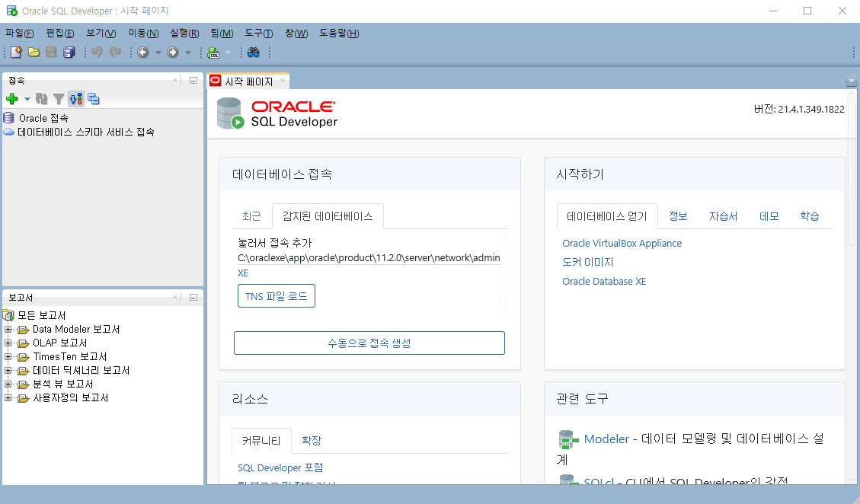Screen dimensions: 860x504
Task: Click the Open folder toolbar icon
Action: pyautogui.click(x=34, y=52)
